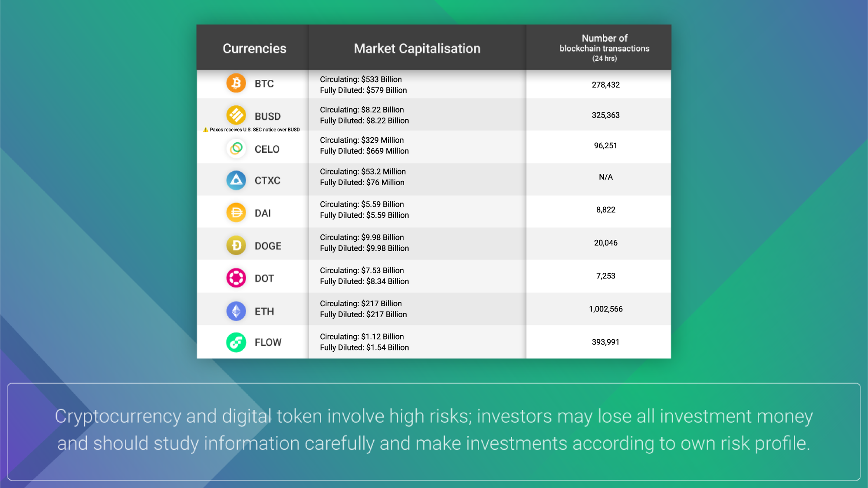Select the ETH transaction count 1,002,566
The width and height of the screenshot is (868, 488).
coord(605,309)
